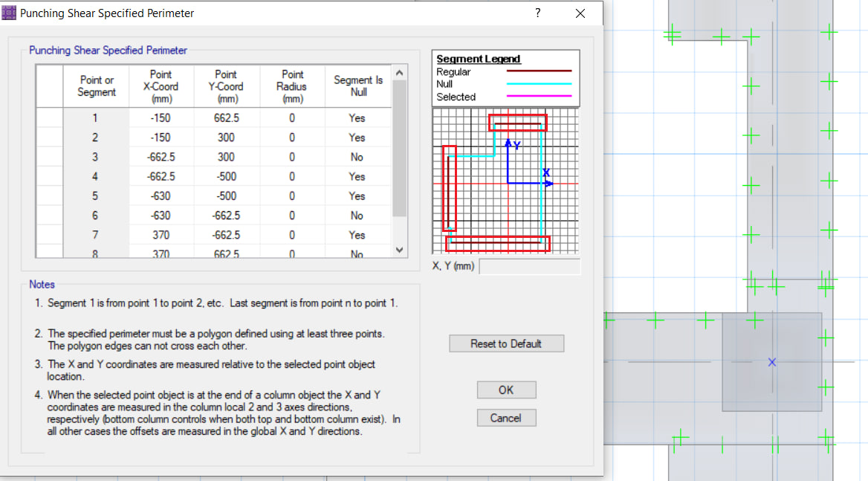Image resolution: width=868 pixels, height=481 pixels.
Task: Click X-Coord -662.5 cell of point 3
Action: 161,157
